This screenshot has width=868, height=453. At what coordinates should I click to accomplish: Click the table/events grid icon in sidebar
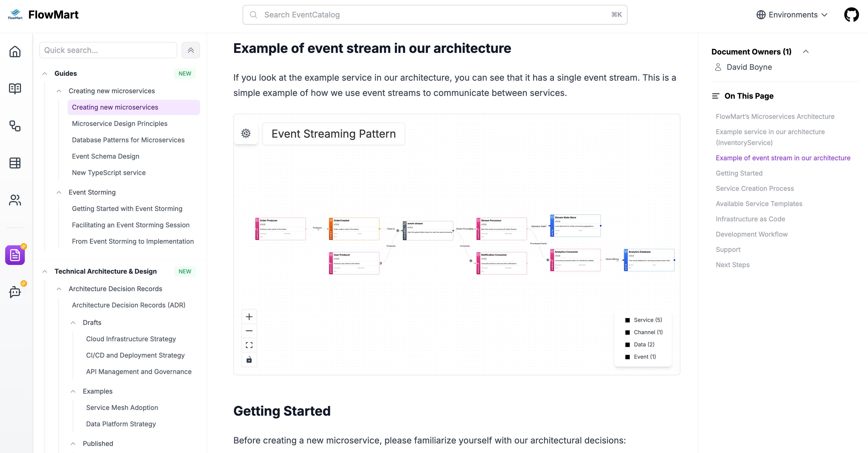click(15, 163)
